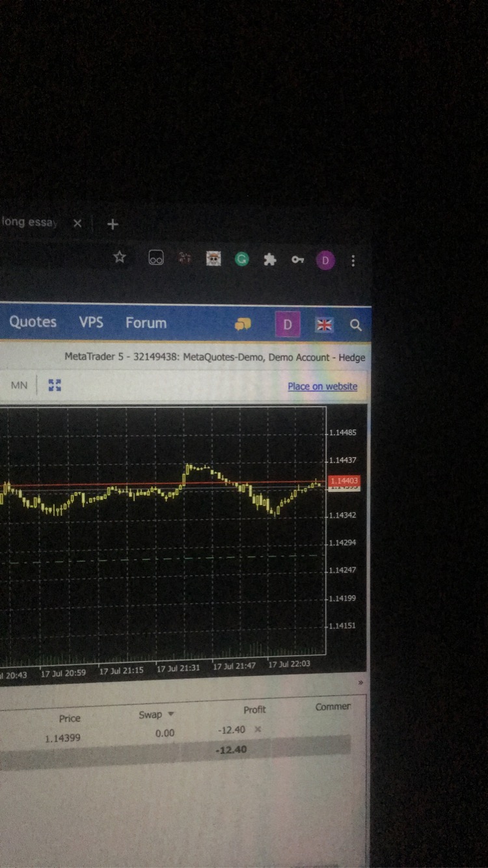Select the 'long essay' tab
This screenshot has height=868, width=488.
tap(29, 222)
